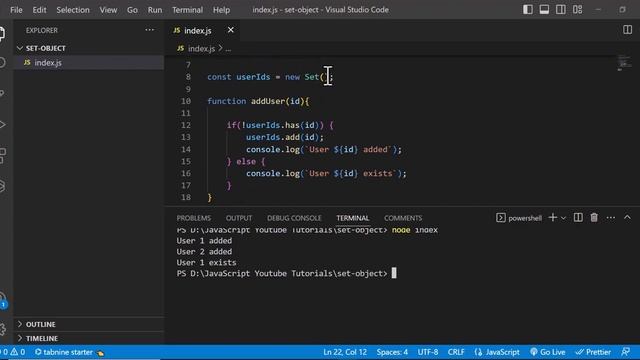Place cursor on line 8 userIds

[253, 77]
